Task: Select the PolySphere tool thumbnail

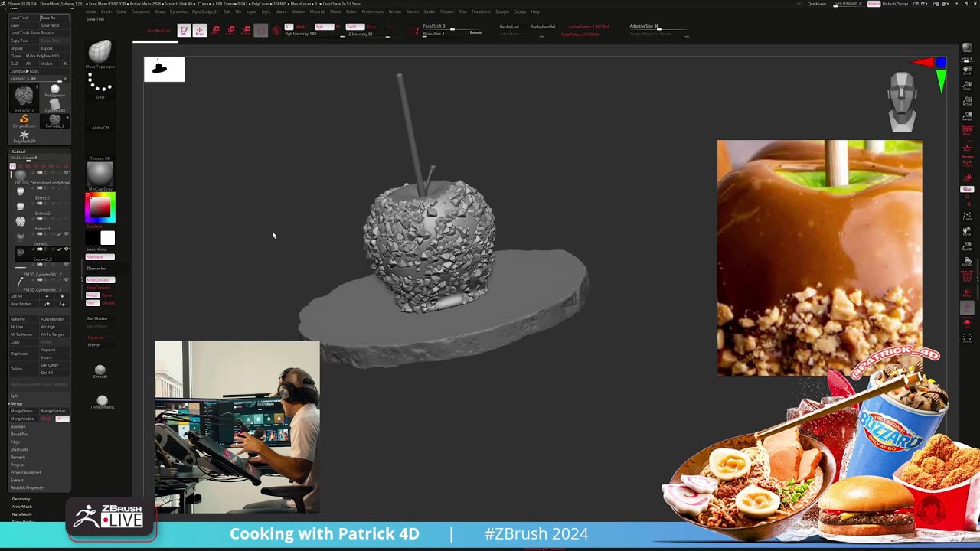Action: [54, 90]
